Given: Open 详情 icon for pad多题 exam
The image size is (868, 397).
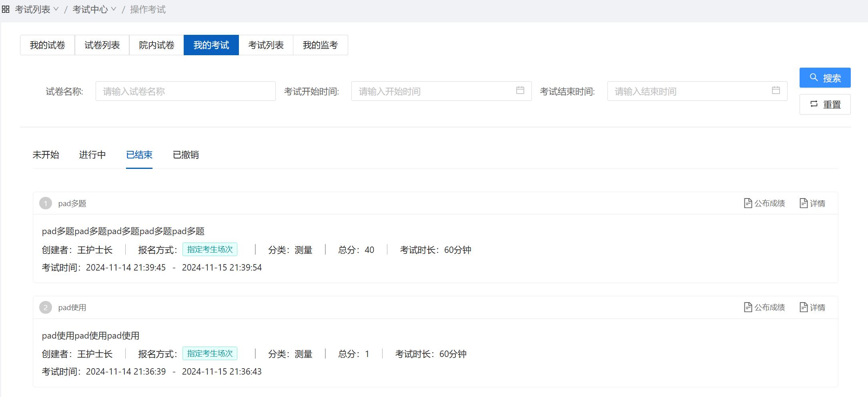Looking at the screenshot, I should pos(803,203).
